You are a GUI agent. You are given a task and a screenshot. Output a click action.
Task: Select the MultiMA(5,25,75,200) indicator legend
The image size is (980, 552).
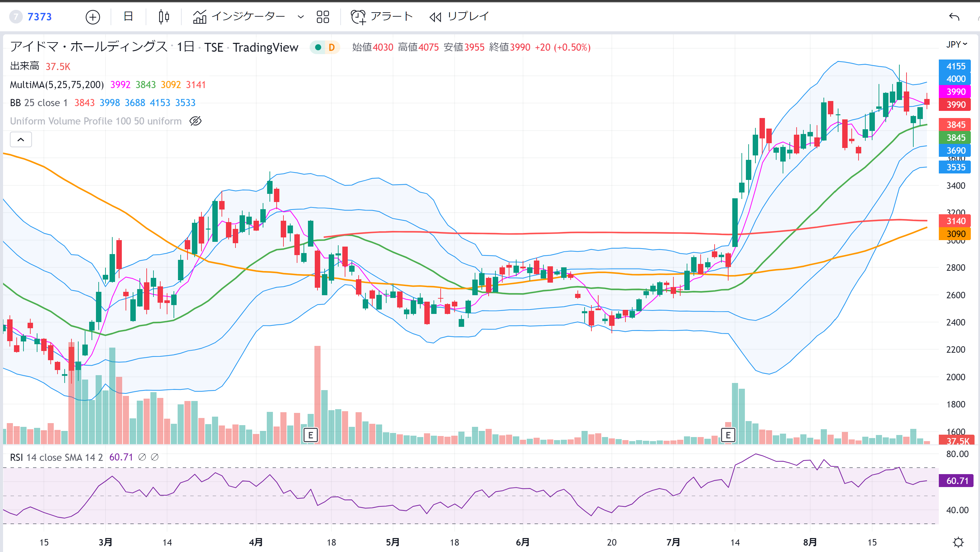57,84
